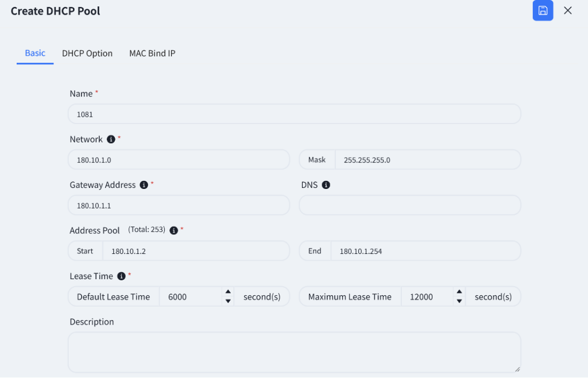Click the Gateway Address info icon

[x=144, y=185]
